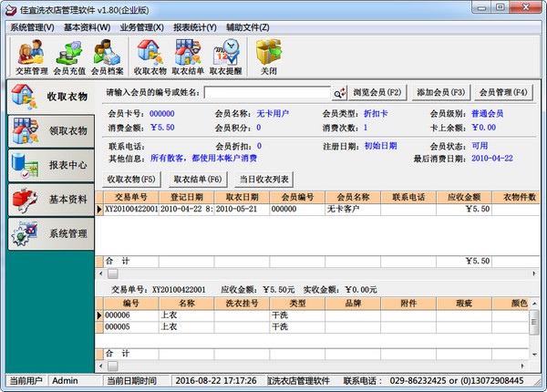This screenshot has height=392, width=547.
Task: Close the application window
Action: point(526,7)
